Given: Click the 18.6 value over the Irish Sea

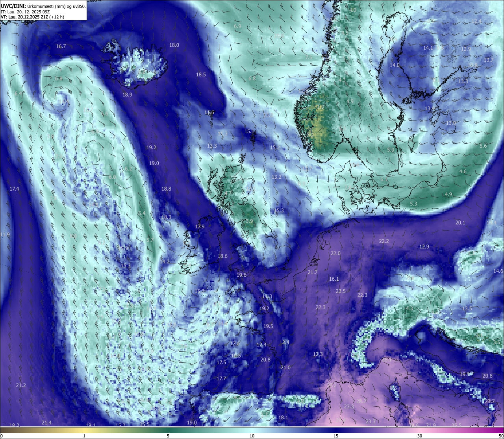Looking at the screenshot, I should tap(222, 256).
